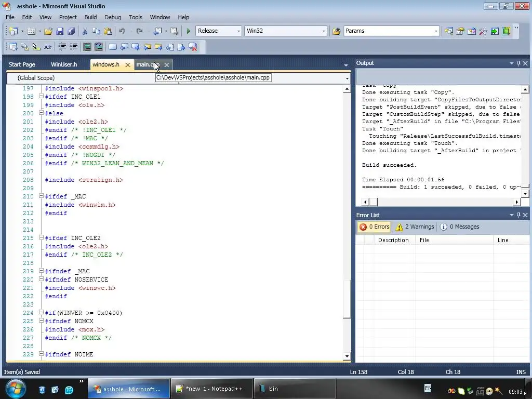The height and width of the screenshot is (399, 532).
Task: Close the windows.h tab
Action: tap(128, 65)
